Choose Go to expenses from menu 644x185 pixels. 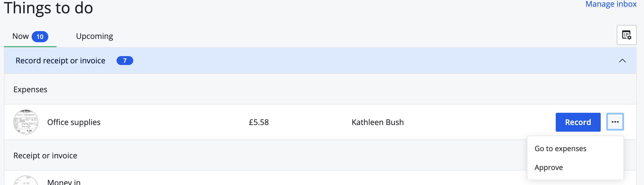560,149
